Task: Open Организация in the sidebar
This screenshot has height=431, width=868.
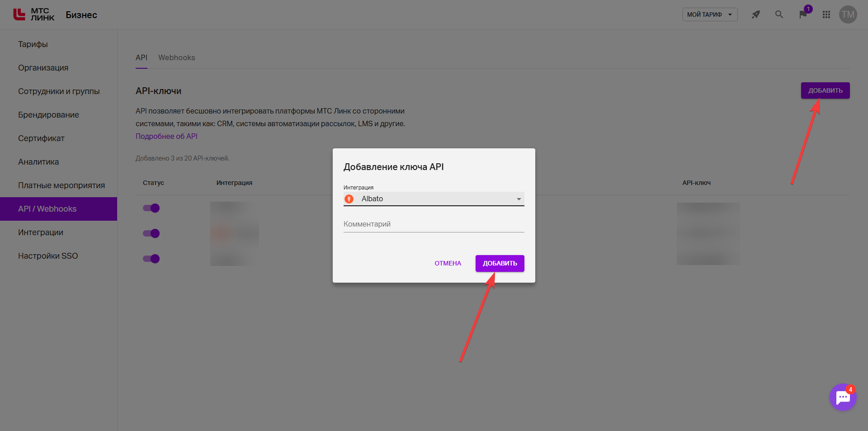Action: (58, 68)
